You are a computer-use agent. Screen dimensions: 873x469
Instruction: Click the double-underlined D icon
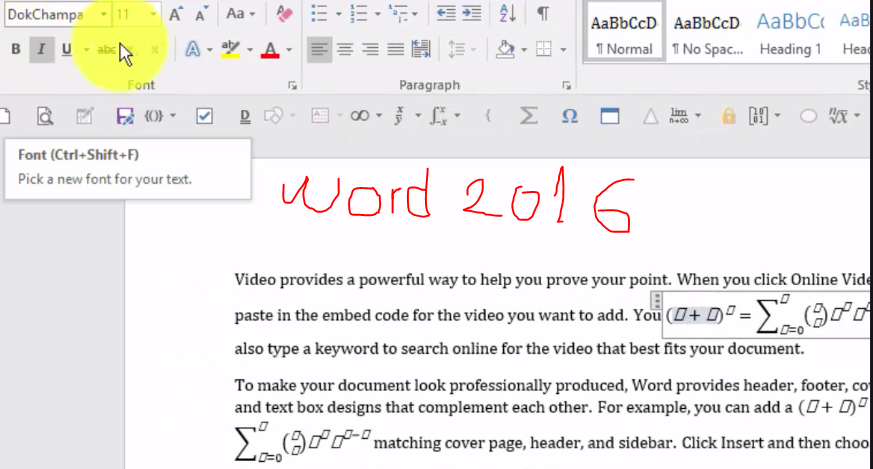coord(244,116)
